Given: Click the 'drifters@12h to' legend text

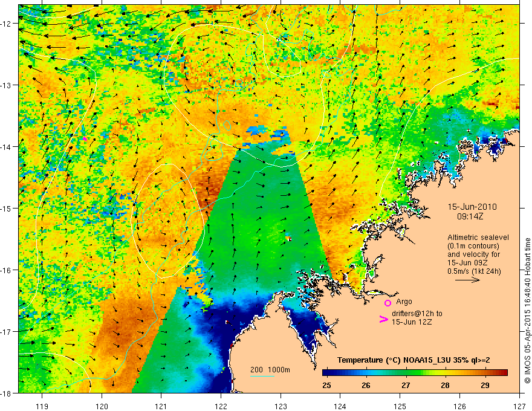Looking at the screenshot, I should click(417, 314).
